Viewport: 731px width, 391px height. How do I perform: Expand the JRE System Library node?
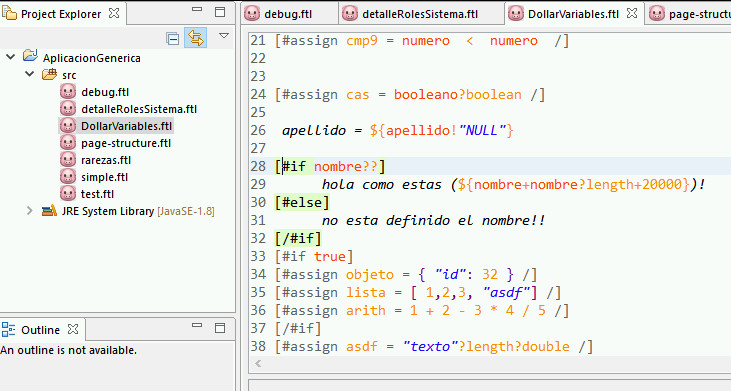click(29, 211)
